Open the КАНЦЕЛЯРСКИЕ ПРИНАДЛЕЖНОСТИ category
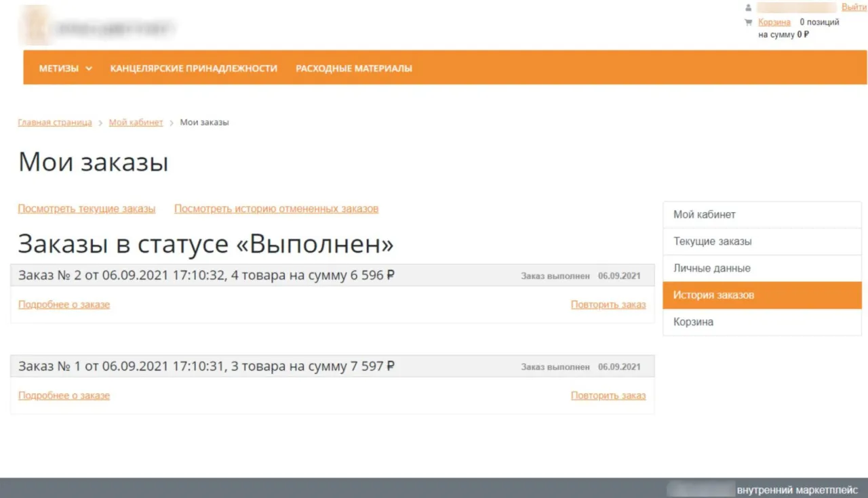868x498 pixels. tap(193, 68)
